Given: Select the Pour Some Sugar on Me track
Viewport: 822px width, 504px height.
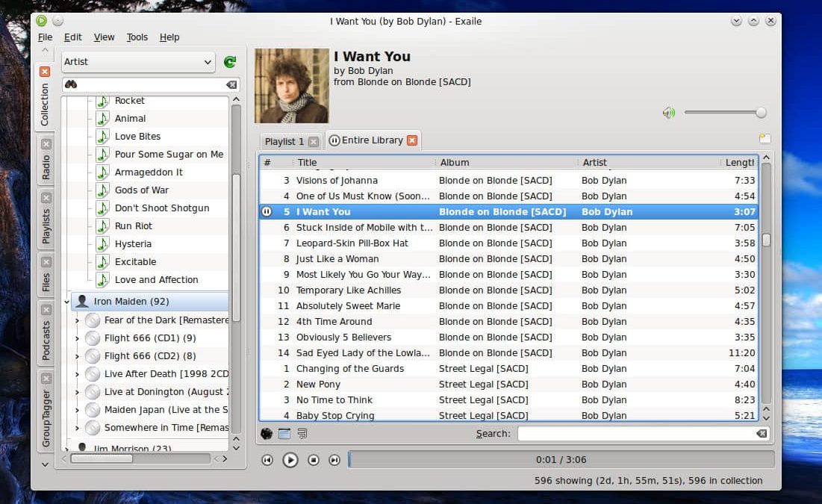Looking at the screenshot, I should tap(169, 155).
